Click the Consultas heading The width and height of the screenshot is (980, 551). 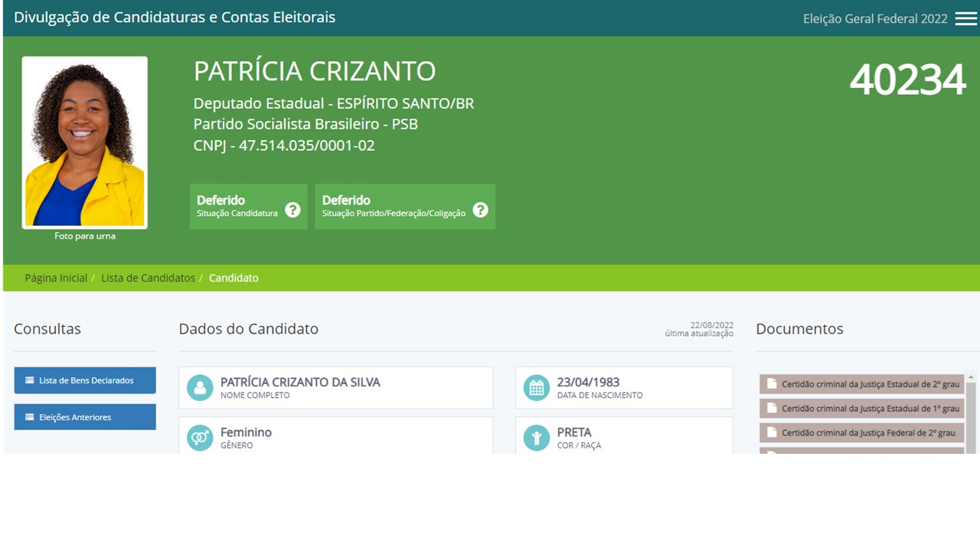(47, 329)
